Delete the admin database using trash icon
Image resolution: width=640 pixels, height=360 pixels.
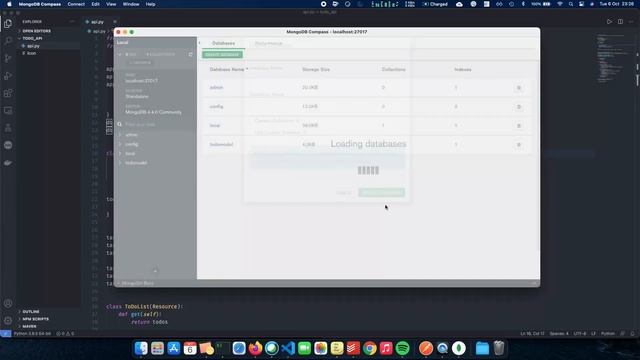pos(519,88)
